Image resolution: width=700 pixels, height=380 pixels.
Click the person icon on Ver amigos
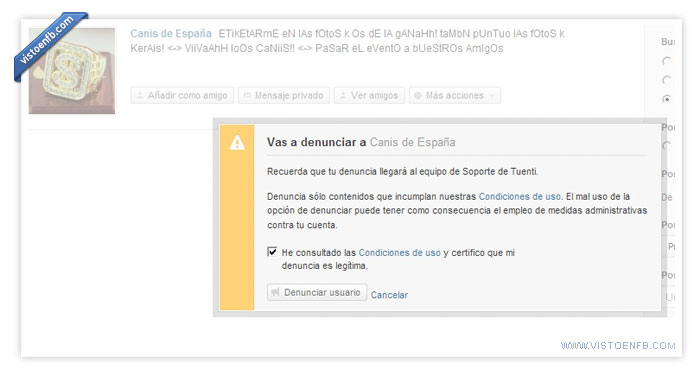coord(343,95)
